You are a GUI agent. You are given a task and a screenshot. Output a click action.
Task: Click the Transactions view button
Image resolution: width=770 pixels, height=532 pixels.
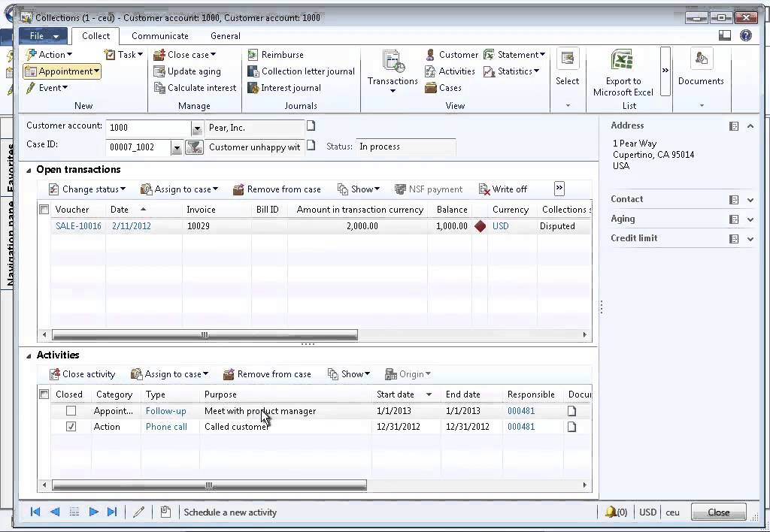pyautogui.click(x=393, y=71)
